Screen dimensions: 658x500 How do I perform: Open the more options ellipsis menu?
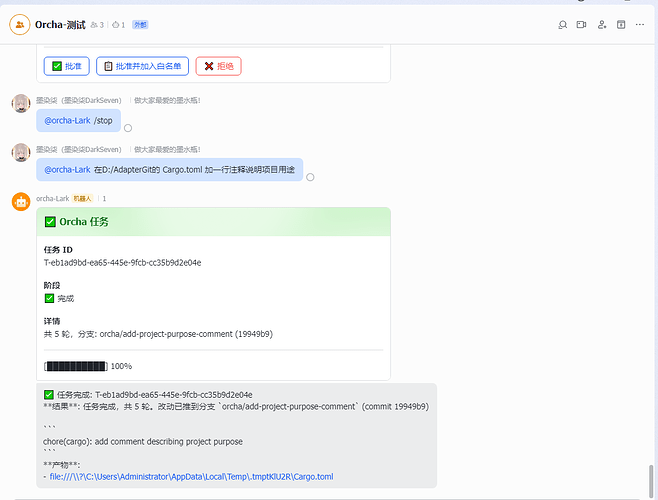(x=640, y=25)
